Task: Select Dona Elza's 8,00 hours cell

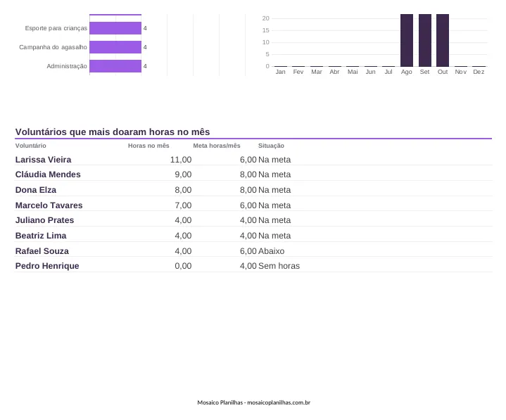Action: point(183,190)
